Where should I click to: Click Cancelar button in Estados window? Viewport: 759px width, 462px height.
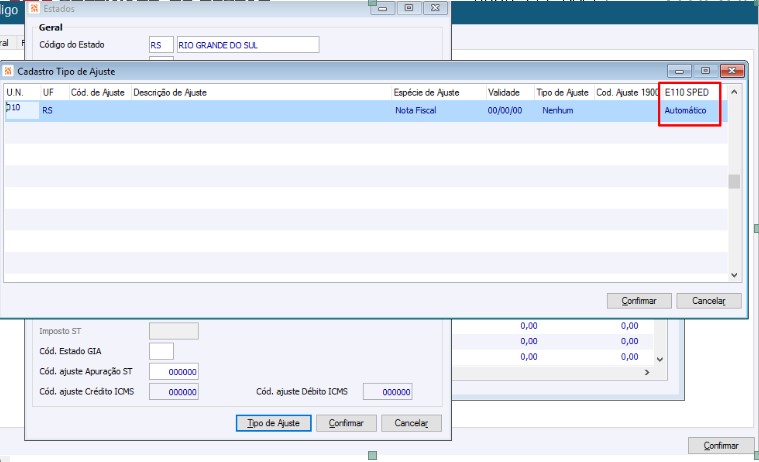pos(411,423)
